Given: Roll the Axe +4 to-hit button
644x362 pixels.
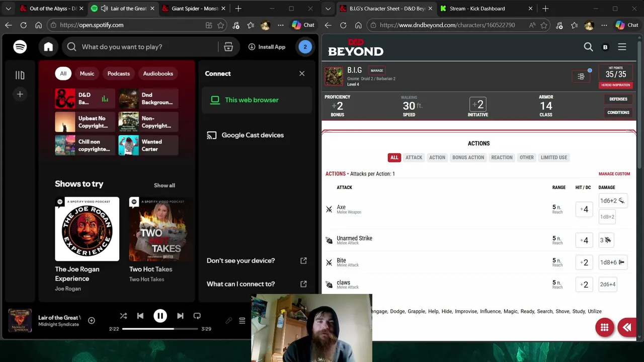Looking at the screenshot, I should pos(584,209).
